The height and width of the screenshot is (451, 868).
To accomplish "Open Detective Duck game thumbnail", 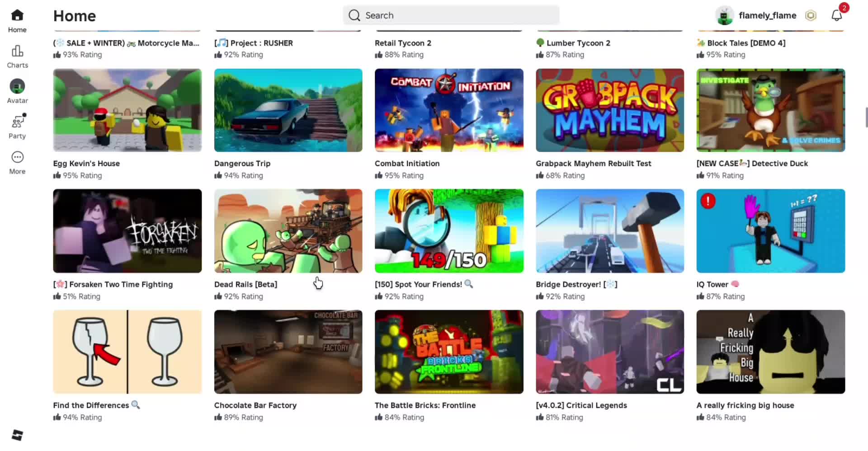I will pos(771,110).
